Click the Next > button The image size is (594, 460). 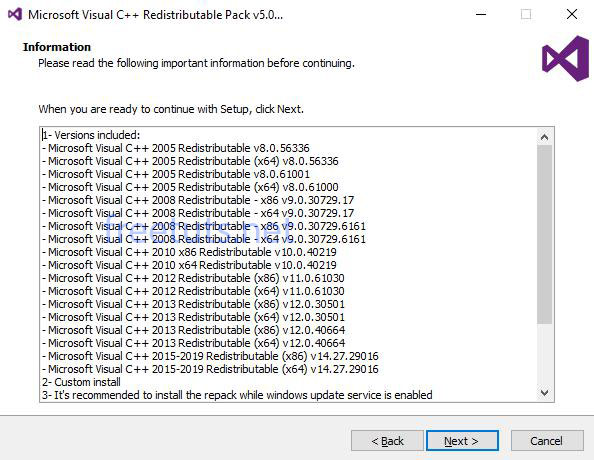point(462,441)
